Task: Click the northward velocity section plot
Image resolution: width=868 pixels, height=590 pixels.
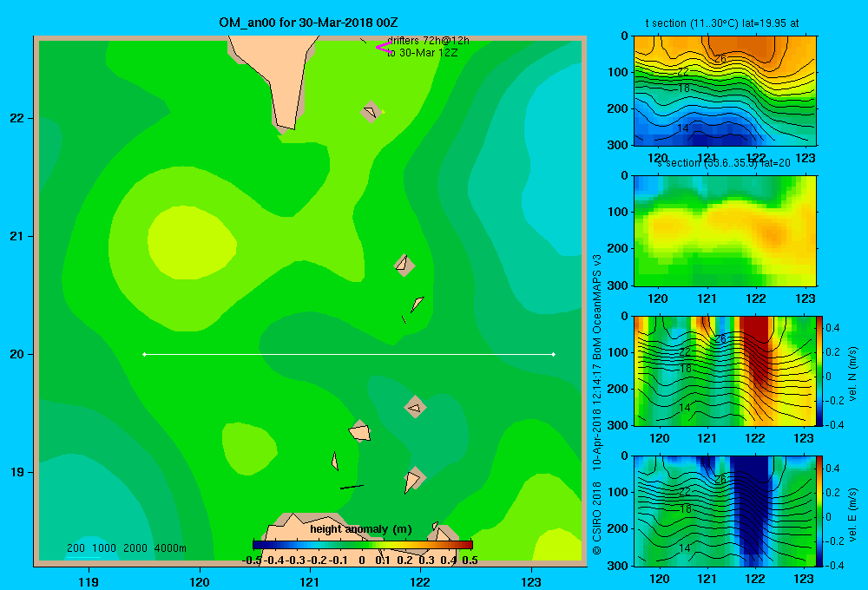Action: 725,370
